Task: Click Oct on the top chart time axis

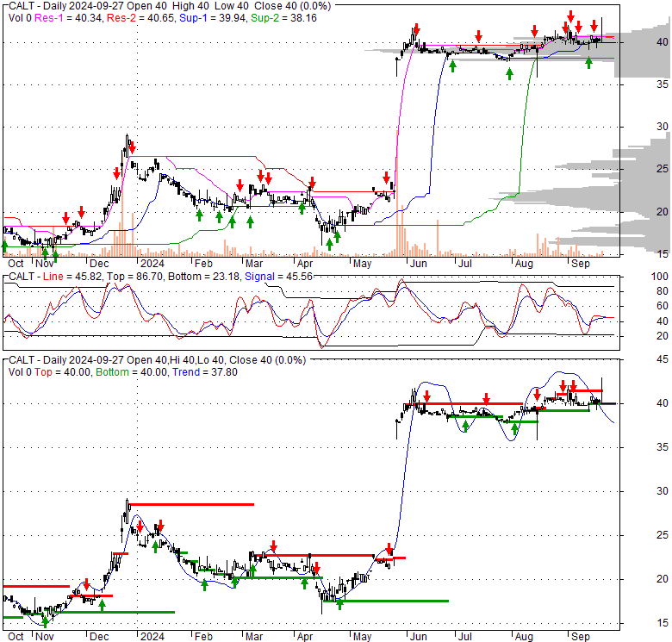Action: click(x=16, y=264)
